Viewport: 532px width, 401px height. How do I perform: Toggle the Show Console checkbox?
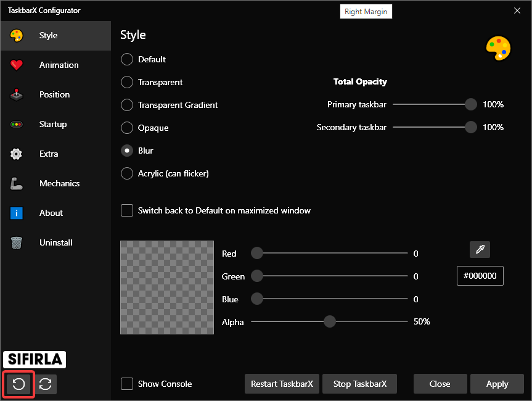[x=127, y=384]
